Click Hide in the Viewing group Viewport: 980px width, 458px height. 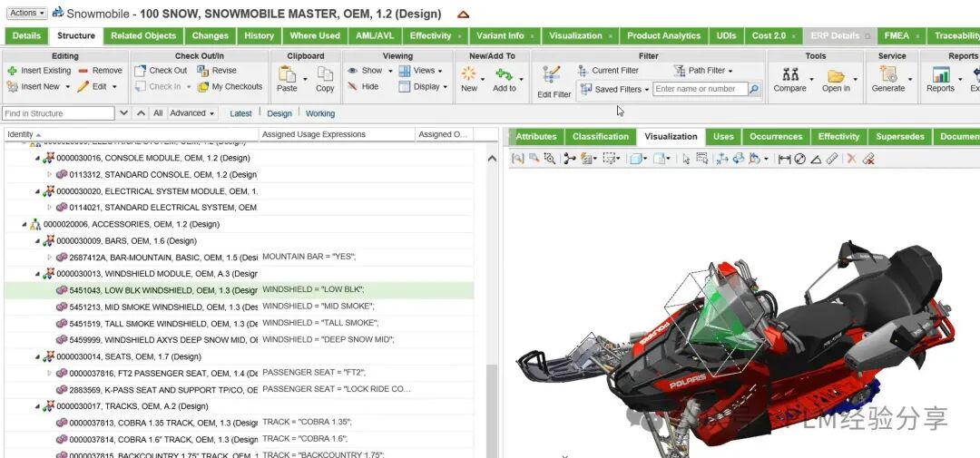pyautogui.click(x=361, y=87)
